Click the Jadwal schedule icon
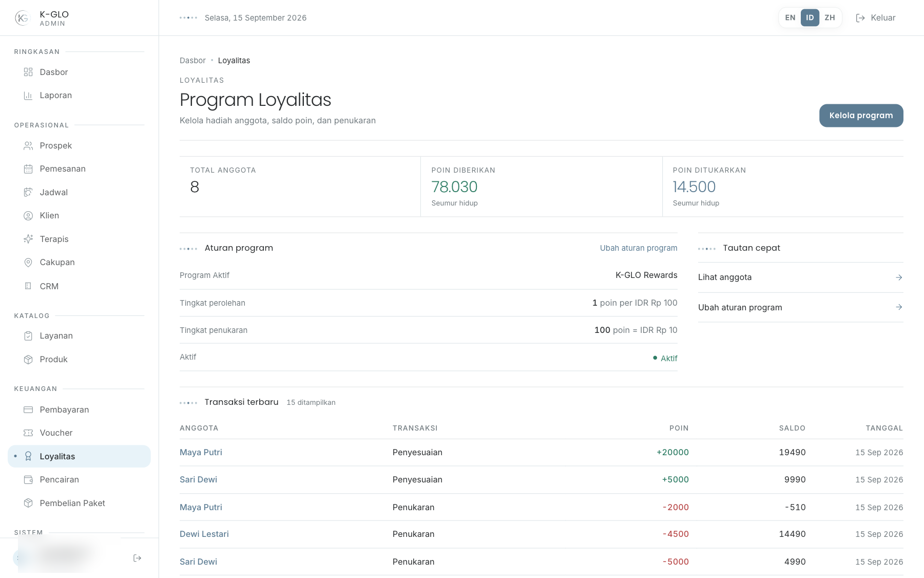 coord(28,192)
